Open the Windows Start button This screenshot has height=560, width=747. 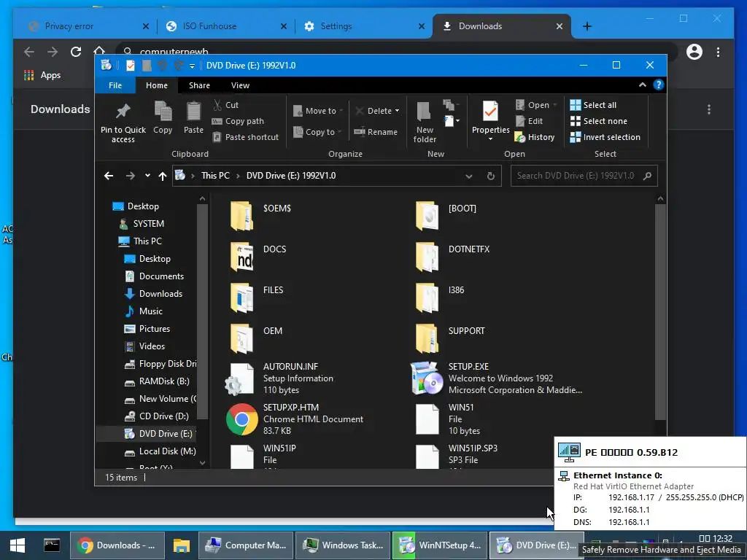point(18,545)
